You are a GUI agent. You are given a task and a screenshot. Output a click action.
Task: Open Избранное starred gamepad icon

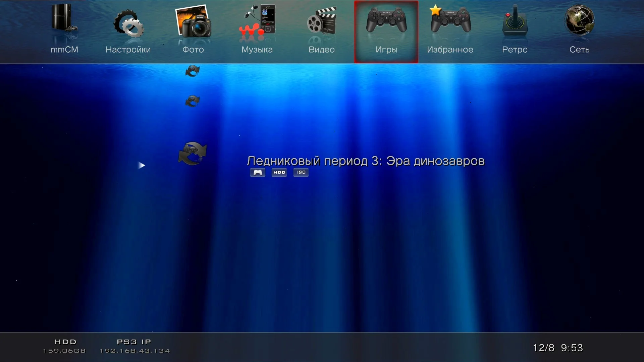tap(450, 20)
